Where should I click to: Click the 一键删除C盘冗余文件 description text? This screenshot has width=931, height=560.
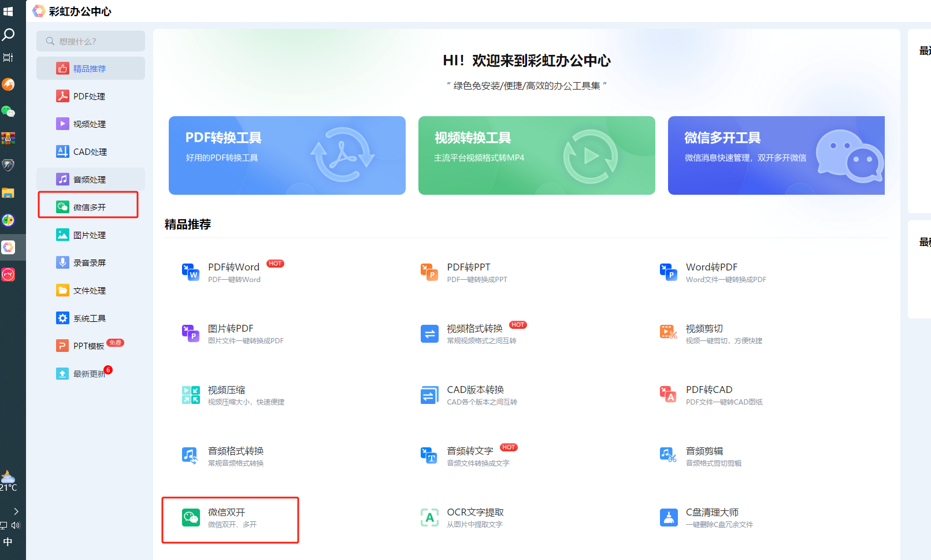719,524
